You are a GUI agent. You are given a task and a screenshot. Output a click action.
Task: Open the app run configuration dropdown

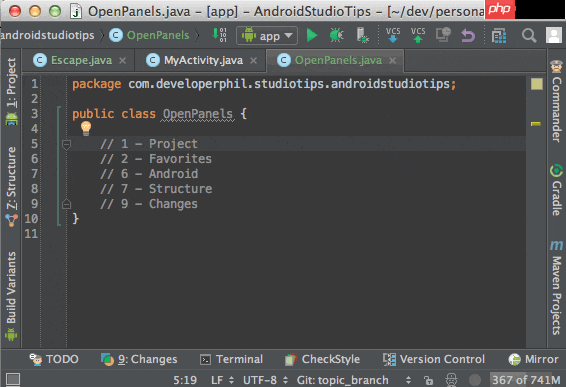267,35
